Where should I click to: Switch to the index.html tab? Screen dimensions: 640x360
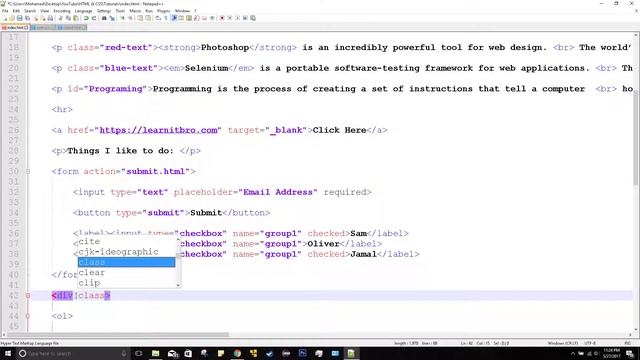click(15, 27)
